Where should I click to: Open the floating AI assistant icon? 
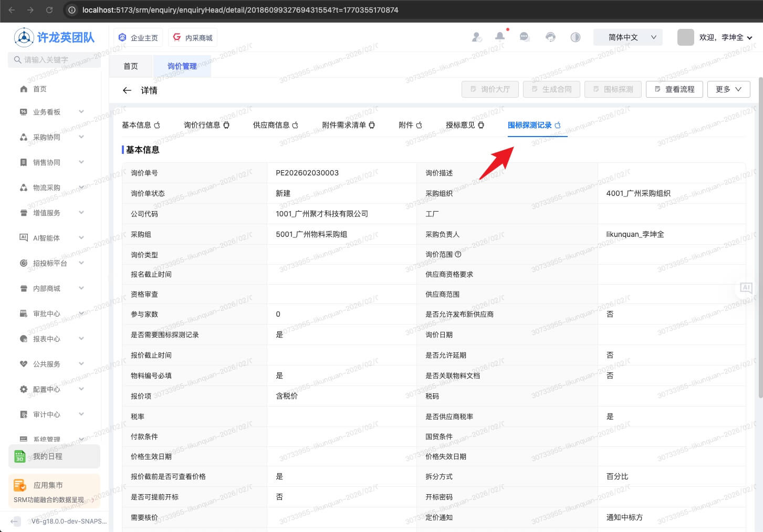746,288
